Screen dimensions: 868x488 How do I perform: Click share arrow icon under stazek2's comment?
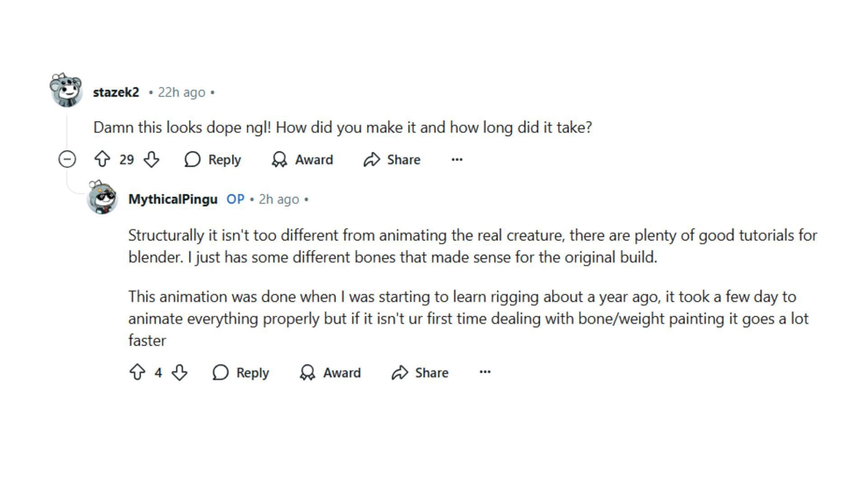click(372, 159)
